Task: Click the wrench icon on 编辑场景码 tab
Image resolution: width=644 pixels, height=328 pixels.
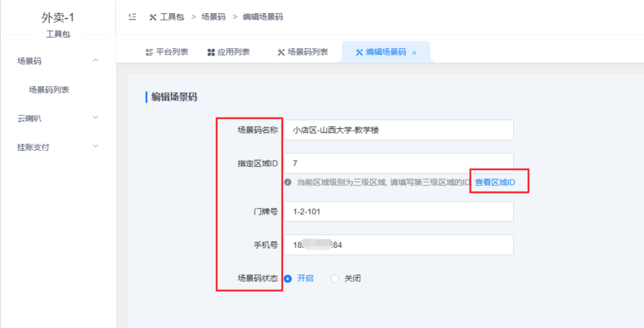Action: click(359, 52)
